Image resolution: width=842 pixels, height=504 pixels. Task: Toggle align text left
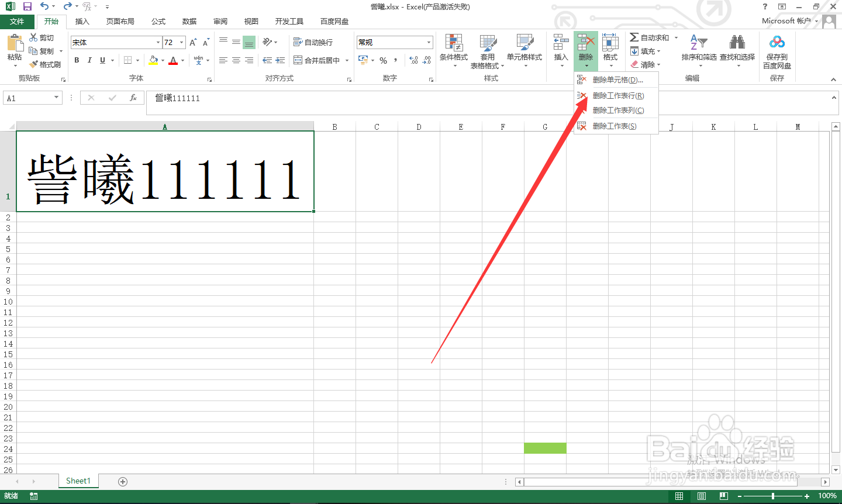pos(223,60)
